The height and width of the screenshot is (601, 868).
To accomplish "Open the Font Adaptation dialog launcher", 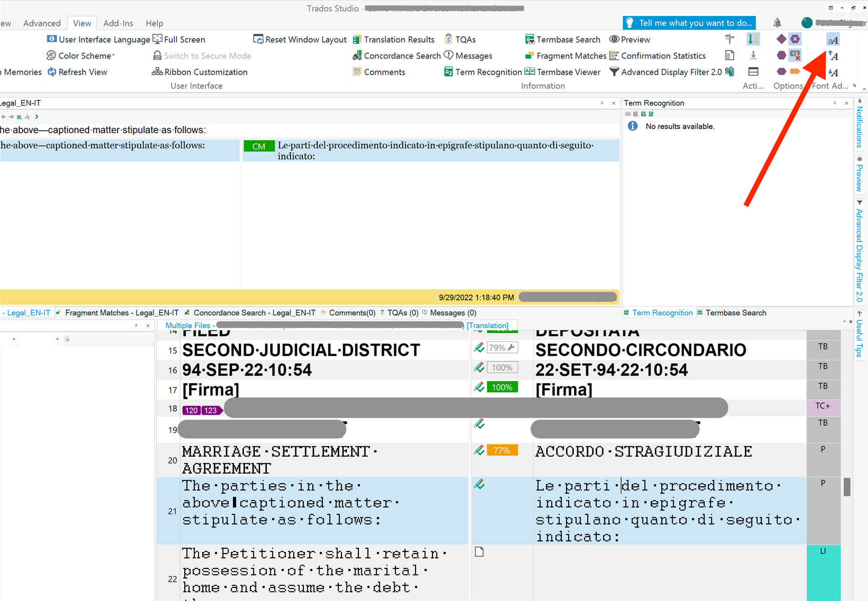I will (854, 86).
